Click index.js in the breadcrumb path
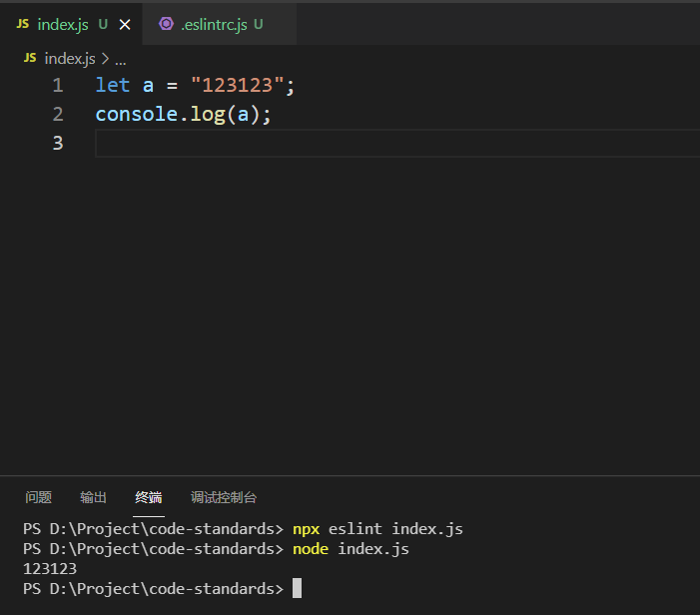700x615 pixels. pos(70,59)
